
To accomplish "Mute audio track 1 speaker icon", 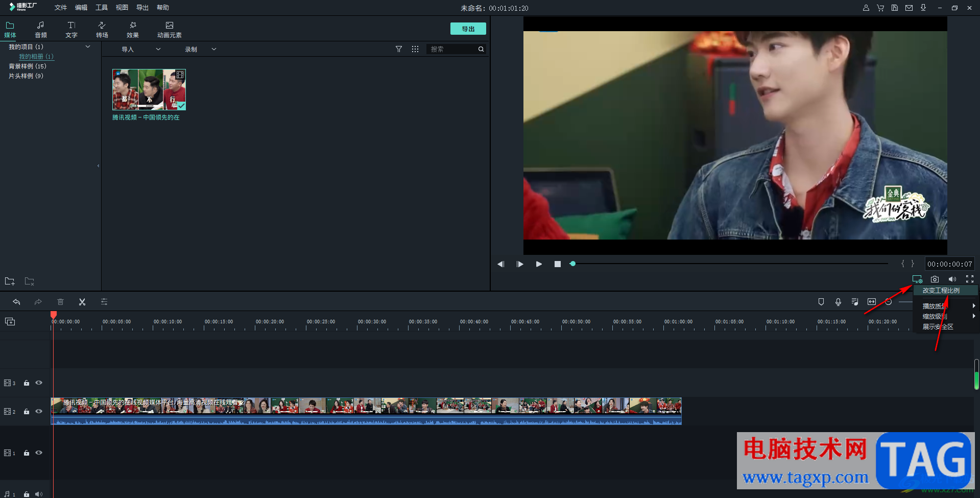I will pyautogui.click(x=39, y=494).
